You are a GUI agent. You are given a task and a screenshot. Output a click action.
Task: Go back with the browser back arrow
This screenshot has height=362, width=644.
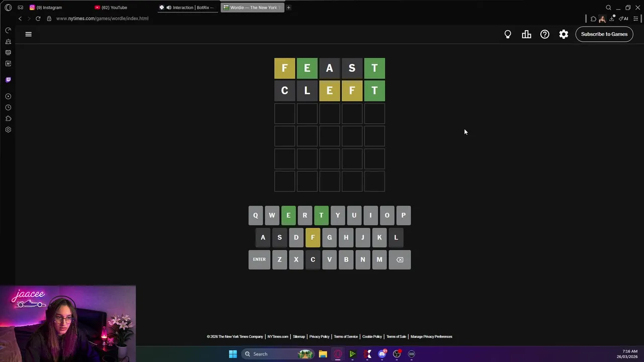[x=20, y=19]
